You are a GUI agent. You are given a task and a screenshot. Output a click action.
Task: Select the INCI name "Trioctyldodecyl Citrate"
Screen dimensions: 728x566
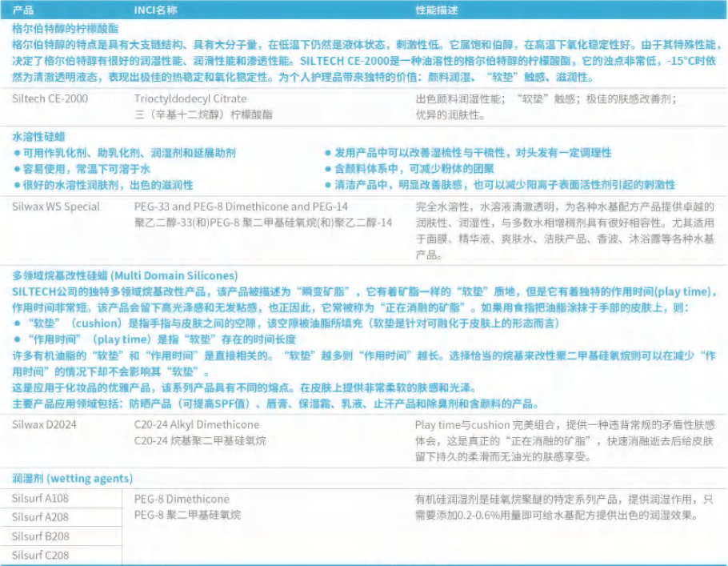point(190,98)
